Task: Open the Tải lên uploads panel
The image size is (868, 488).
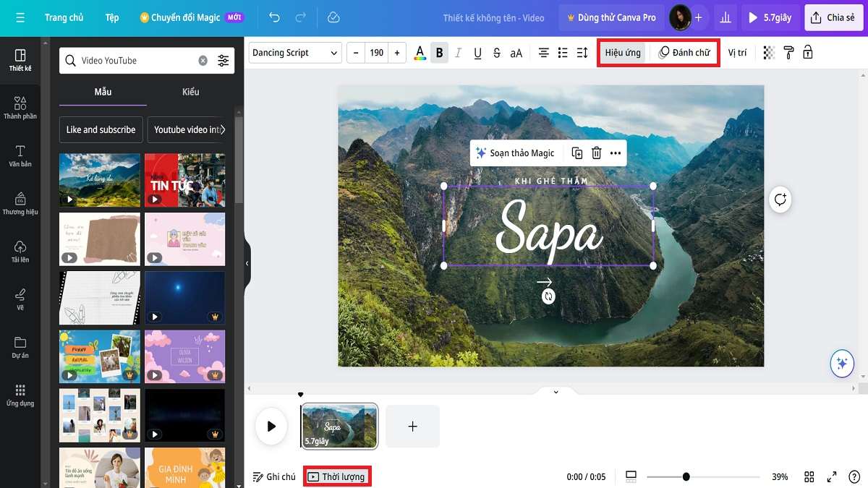Action: 20,251
